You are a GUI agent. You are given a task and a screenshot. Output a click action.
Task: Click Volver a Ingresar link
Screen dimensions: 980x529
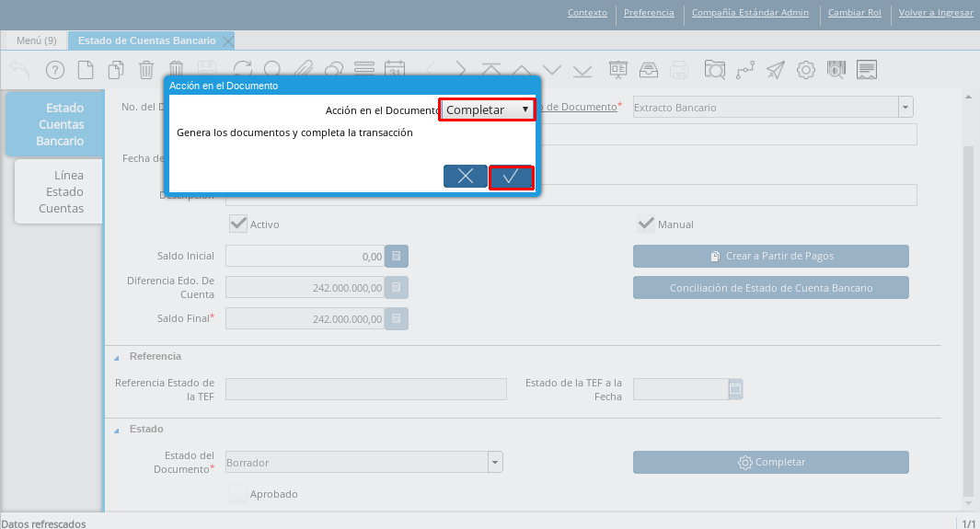click(x=936, y=13)
